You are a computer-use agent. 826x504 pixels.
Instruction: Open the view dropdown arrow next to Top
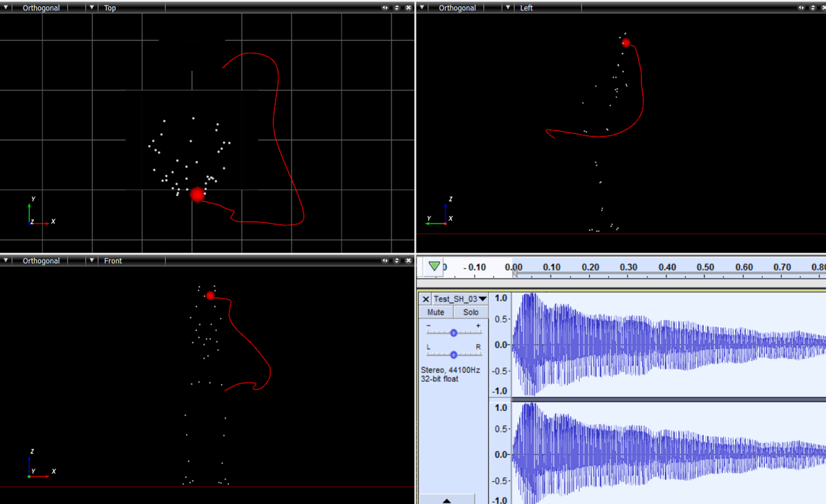click(x=92, y=8)
